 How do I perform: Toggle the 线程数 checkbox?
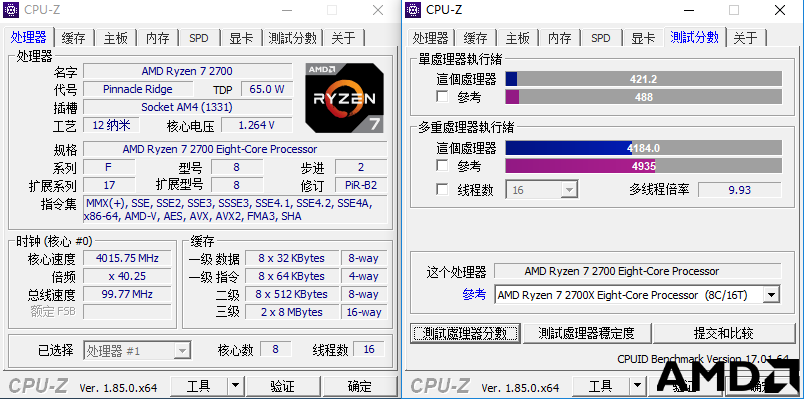(x=442, y=190)
